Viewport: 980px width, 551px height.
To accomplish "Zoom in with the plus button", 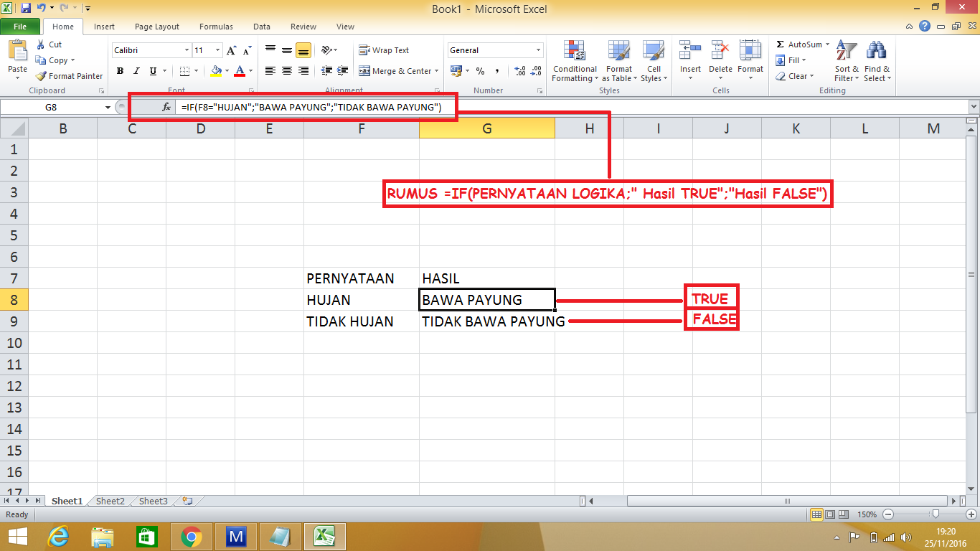I will (x=973, y=514).
